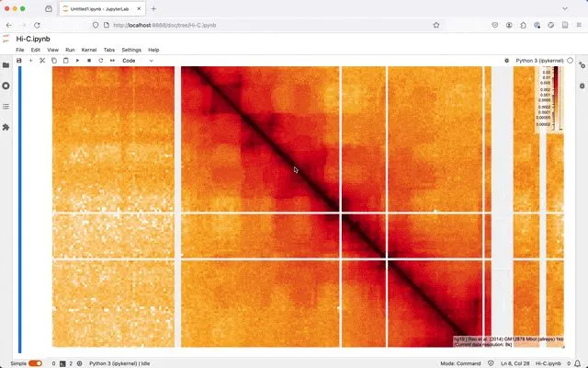Open the File Browser sidebar icon
Image resolution: width=588 pixels, height=368 pixels.
pyautogui.click(x=6, y=65)
